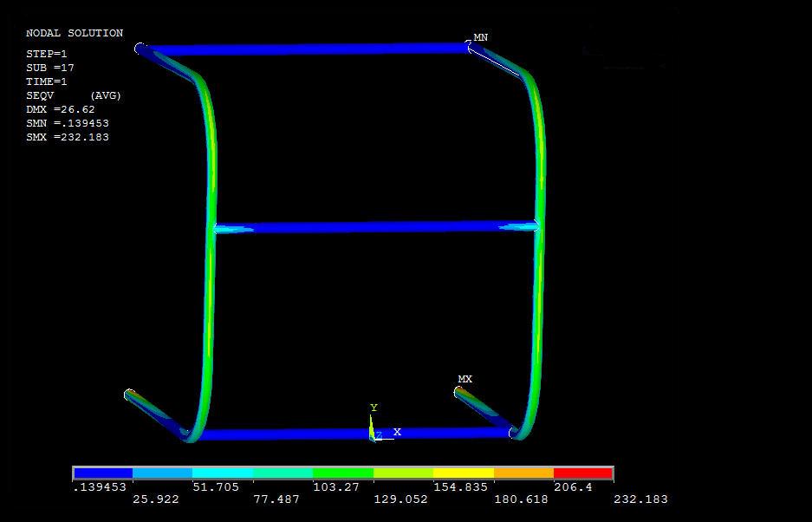
Task: Click the dark blue legend color band
Action: [103, 473]
